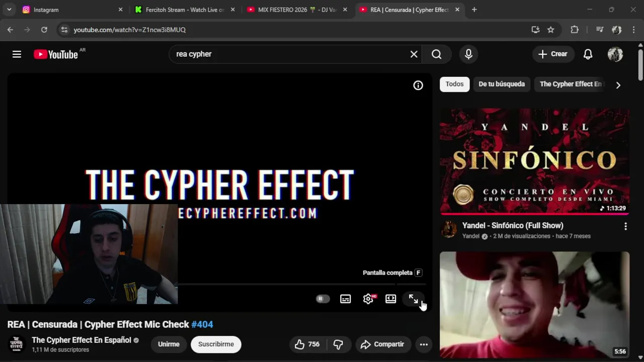This screenshot has width=644, height=362.
Task: Open the browser extensions puzzle icon
Action: [575, 30]
